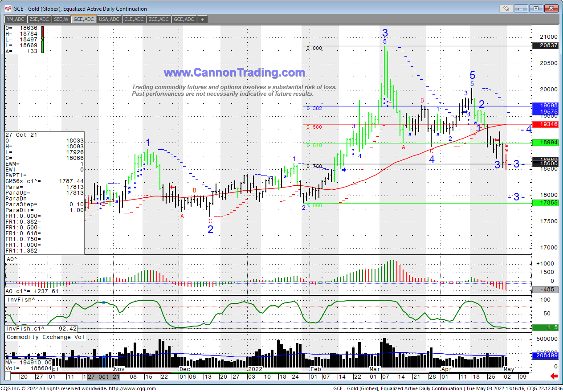The height and width of the screenshot is (392, 563).
Task: Open the CLE,ADC crude oil tab
Action: pyautogui.click(x=134, y=19)
